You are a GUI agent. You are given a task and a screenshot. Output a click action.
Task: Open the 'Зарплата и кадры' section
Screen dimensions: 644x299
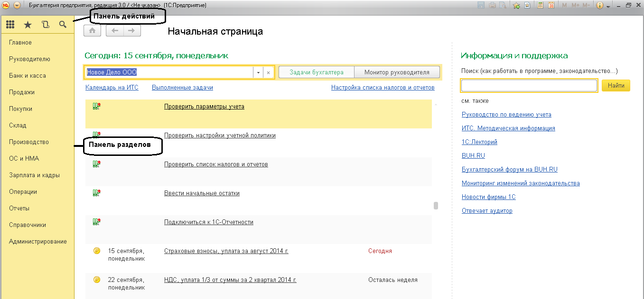(x=34, y=175)
